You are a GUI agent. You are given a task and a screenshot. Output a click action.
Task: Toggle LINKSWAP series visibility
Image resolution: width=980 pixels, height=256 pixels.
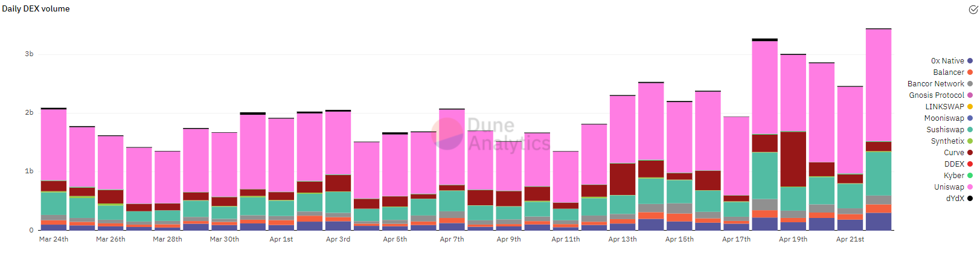944,107
